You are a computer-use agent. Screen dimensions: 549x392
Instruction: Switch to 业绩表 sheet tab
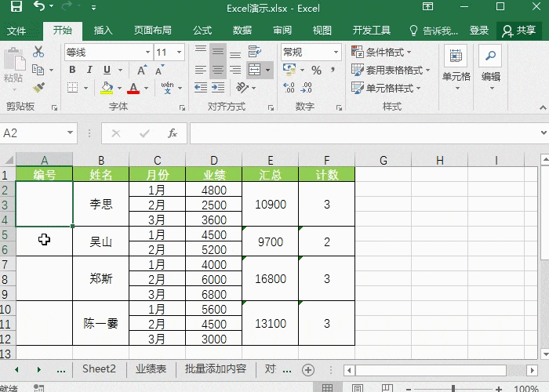click(x=151, y=369)
